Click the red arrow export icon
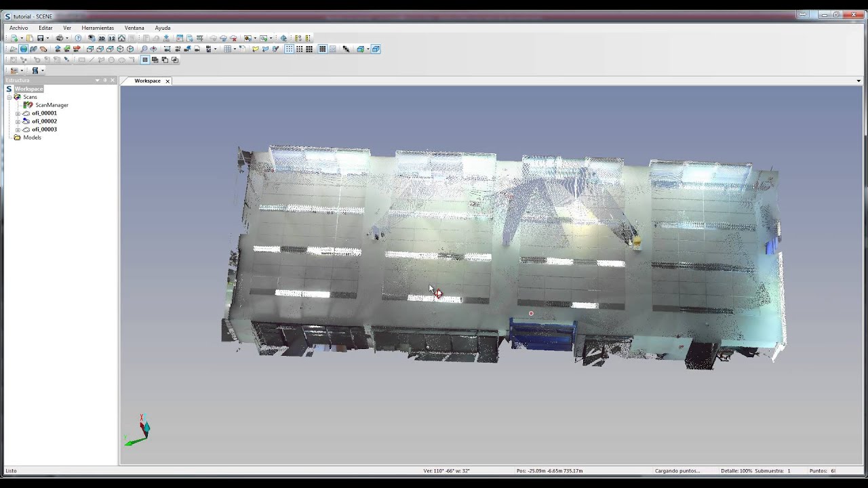 (77, 49)
